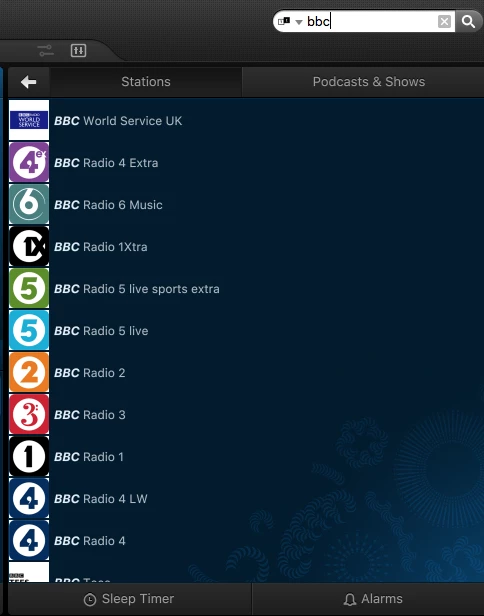Open the boxed equalizer icon
The height and width of the screenshot is (616, 484).
[78, 50]
